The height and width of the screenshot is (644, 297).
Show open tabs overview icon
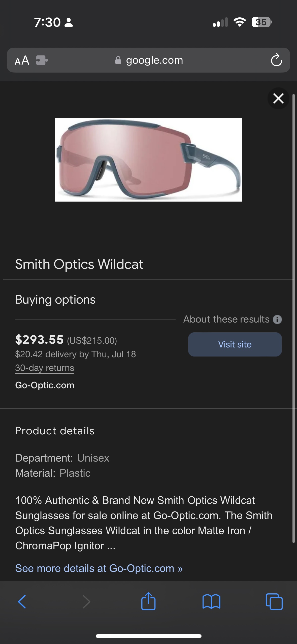coord(274,602)
